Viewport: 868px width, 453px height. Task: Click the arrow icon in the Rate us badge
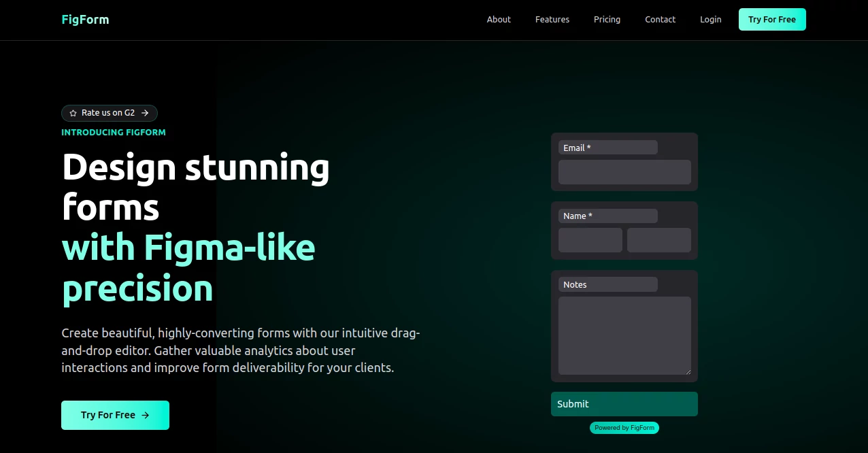(145, 113)
